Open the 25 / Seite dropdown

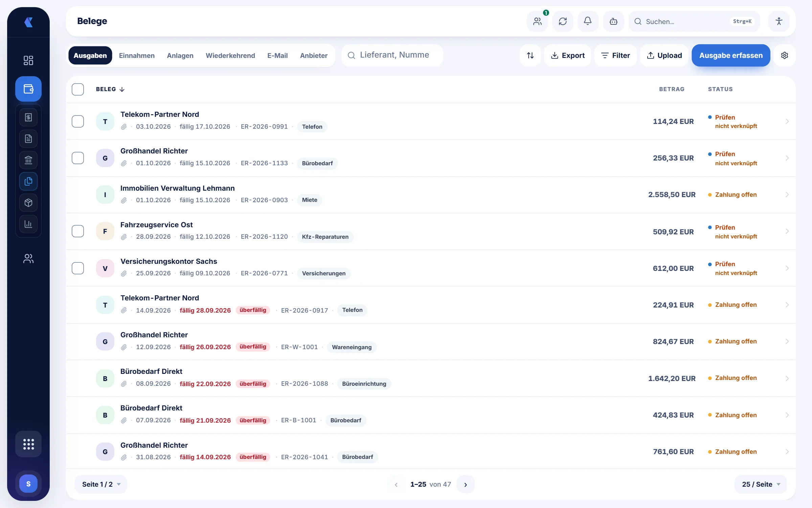pyautogui.click(x=761, y=484)
